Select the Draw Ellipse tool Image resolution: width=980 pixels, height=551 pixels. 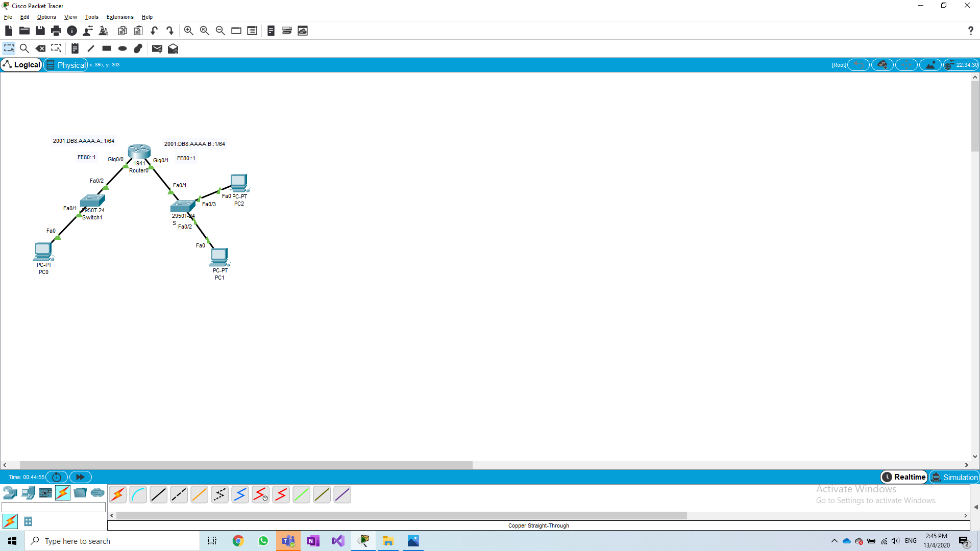coord(122,48)
